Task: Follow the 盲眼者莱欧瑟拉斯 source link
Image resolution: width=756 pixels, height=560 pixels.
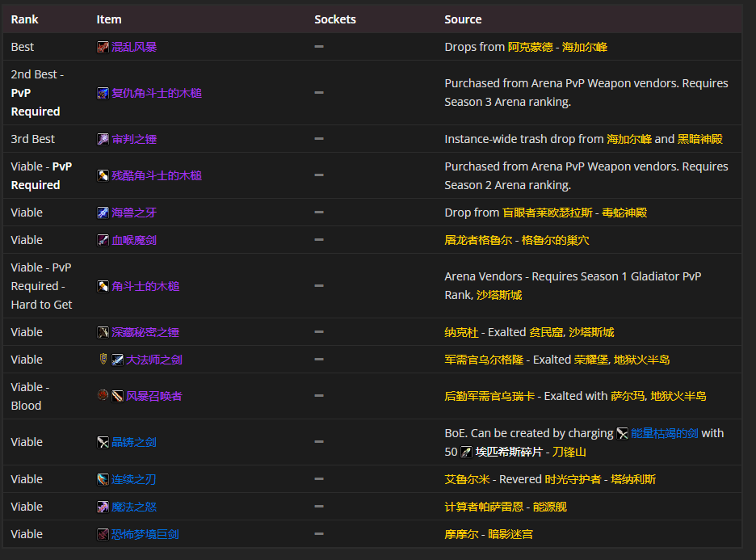Action: click(x=548, y=213)
